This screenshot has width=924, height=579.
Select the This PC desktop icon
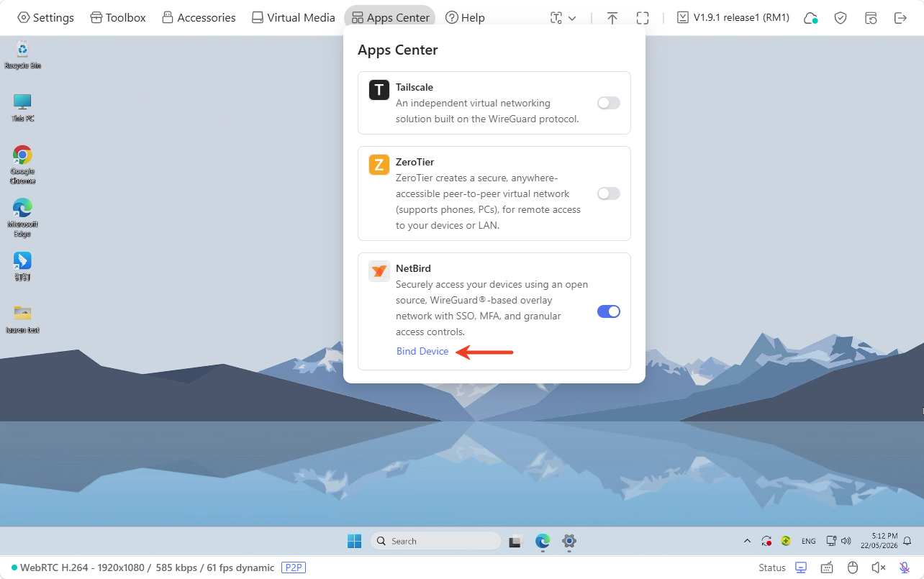click(22, 108)
